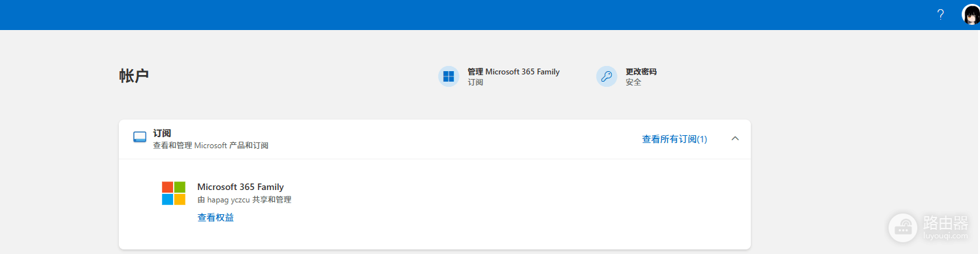This screenshot has width=980, height=254.
Task: Click the laptop icon beside 订阅
Action: pyautogui.click(x=140, y=138)
